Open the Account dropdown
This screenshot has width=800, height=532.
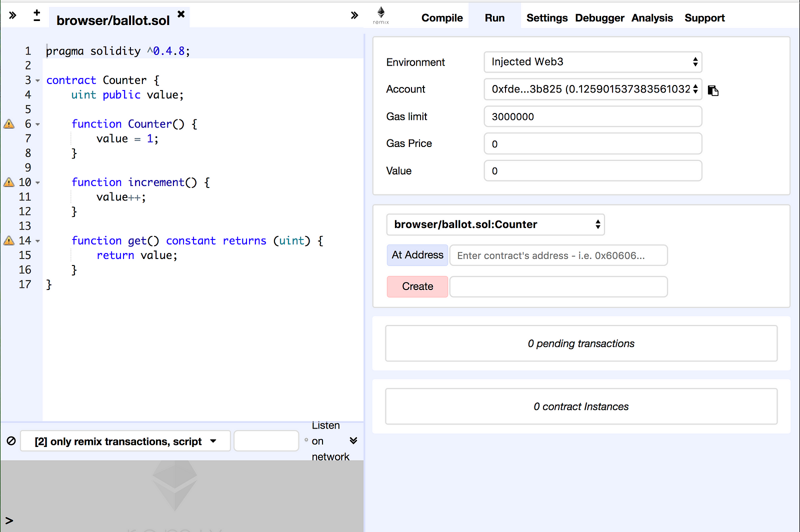pyautogui.click(x=593, y=89)
